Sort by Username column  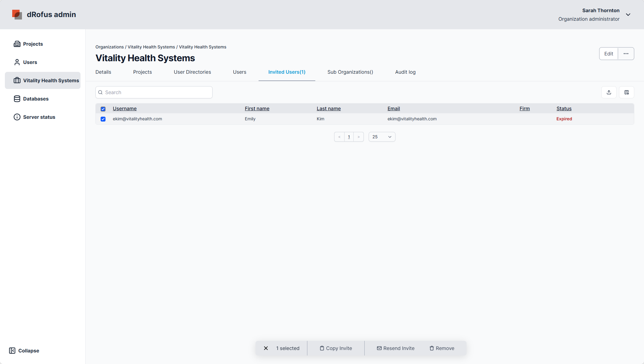[125, 108]
